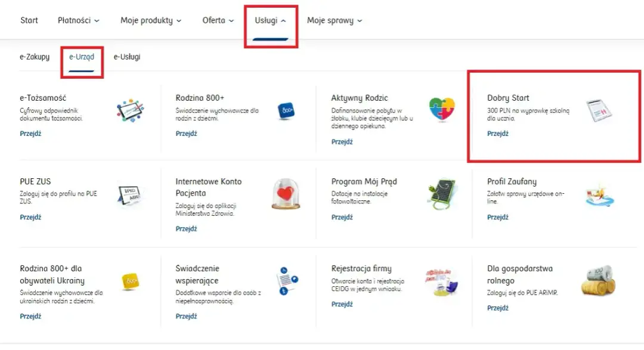Switch to the e-Zakupy tab
The width and height of the screenshot is (644, 350).
coord(35,57)
